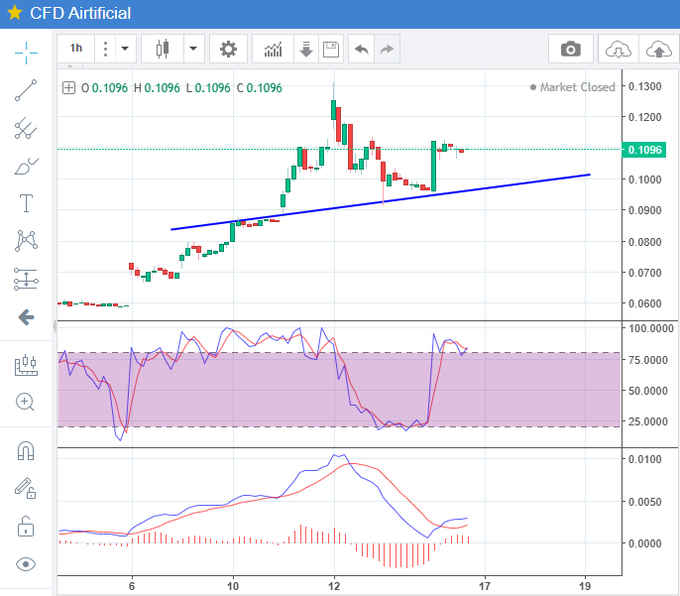Image resolution: width=680 pixels, height=596 pixels.
Task: Select the XABCD pattern tool
Action: [x=26, y=241]
